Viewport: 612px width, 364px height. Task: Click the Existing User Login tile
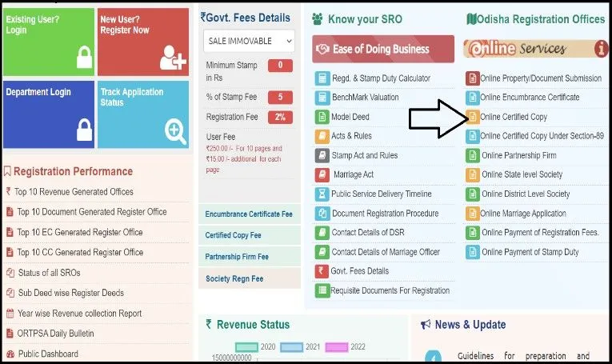(48, 42)
